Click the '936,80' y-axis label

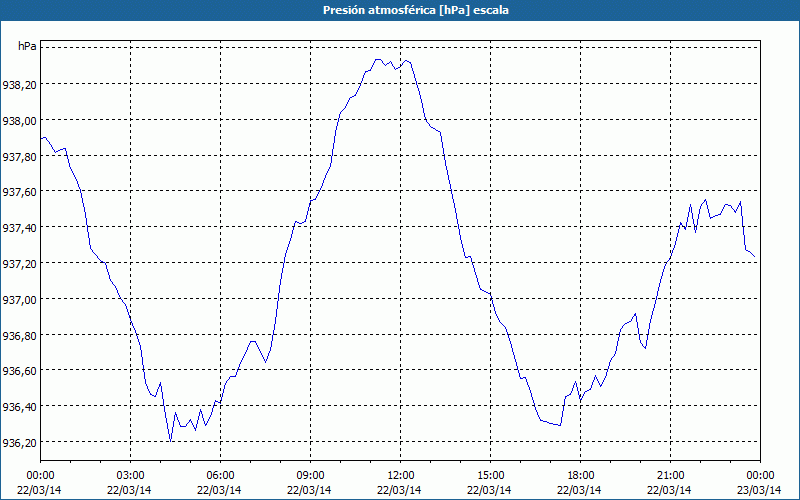[19, 336]
